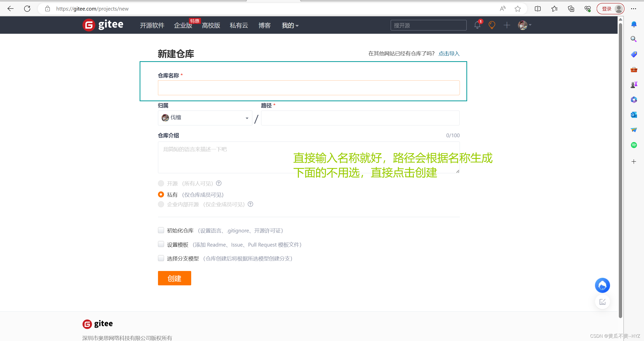Click the site info lock icon
Image resolution: width=644 pixels, height=341 pixels.
pos(48,9)
